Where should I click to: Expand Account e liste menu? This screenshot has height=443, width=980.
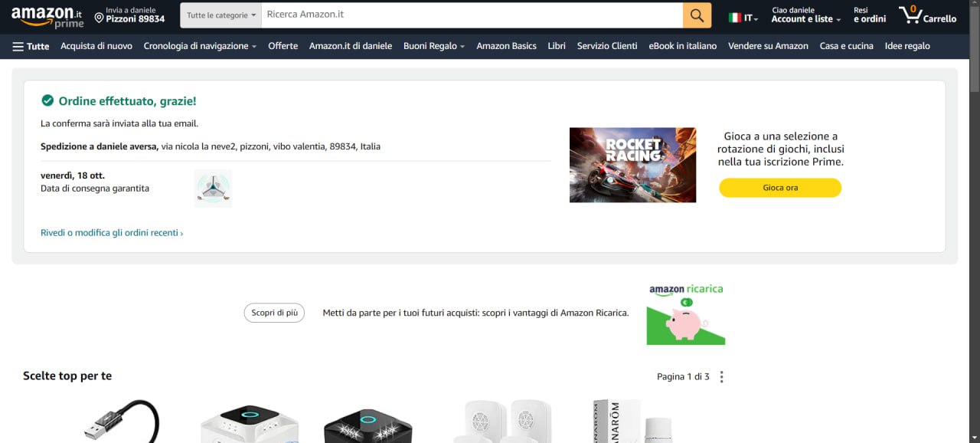tap(806, 15)
